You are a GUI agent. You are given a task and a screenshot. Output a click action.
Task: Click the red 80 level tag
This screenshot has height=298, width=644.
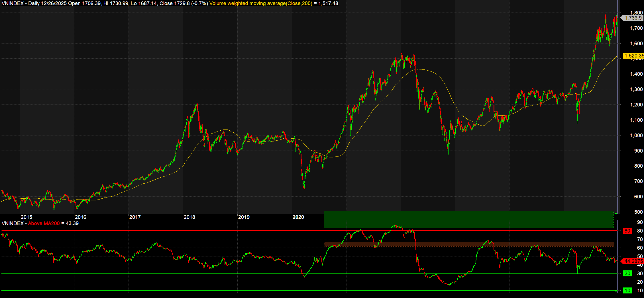tap(627, 231)
